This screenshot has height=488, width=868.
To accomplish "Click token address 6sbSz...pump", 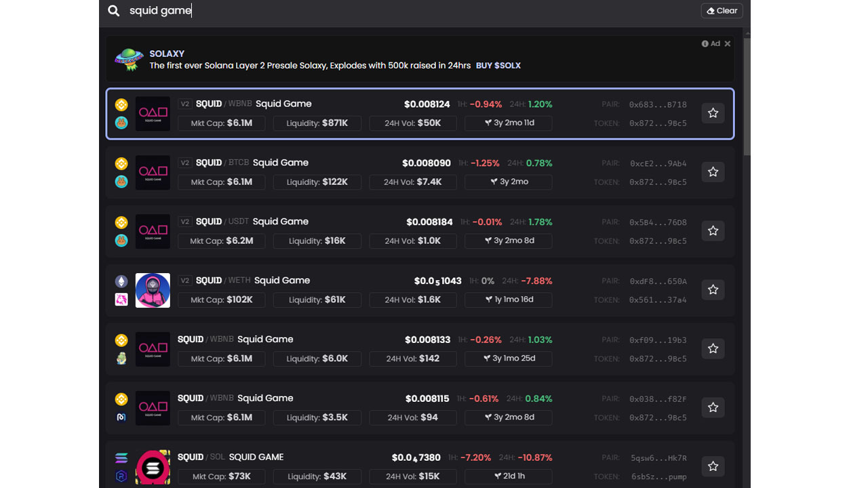I will pyautogui.click(x=658, y=477).
